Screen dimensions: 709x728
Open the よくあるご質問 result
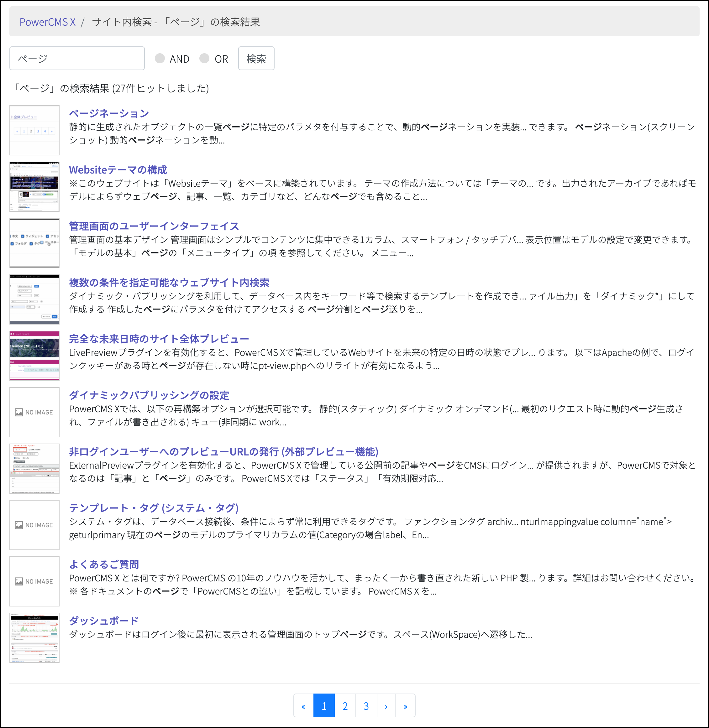104,564
